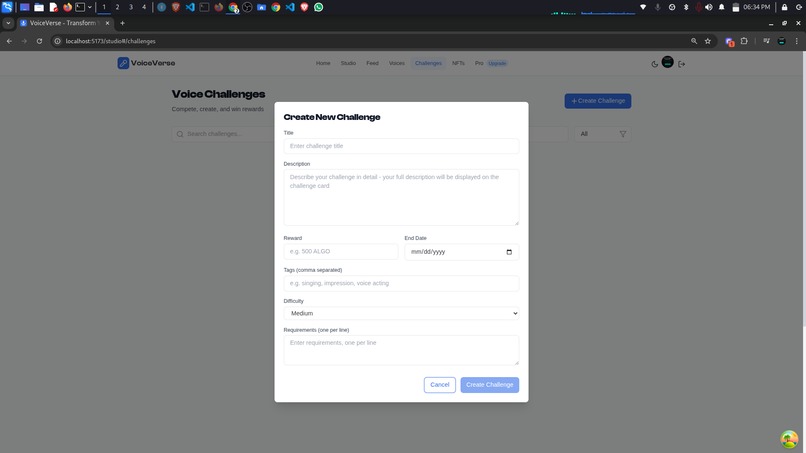This screenshot has height=453, width=806.
Task: Open the Chrome profile avatar in the toolbar
Action: 781,41
